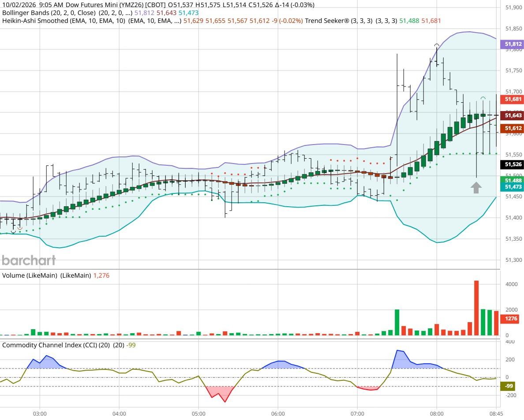524x420 pixels.
Task: Click the O51,537 open value in header
Action: point(181,5)
